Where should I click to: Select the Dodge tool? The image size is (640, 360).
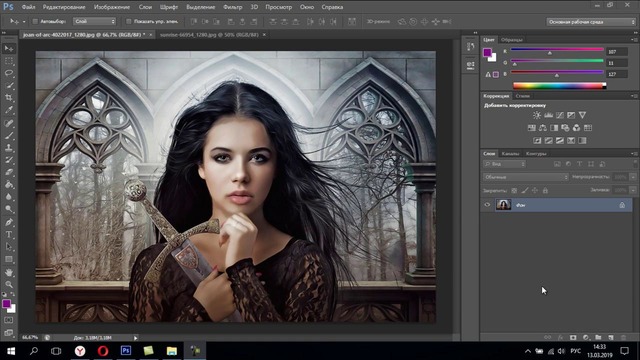pyautogui.click(x=9, y=209)
